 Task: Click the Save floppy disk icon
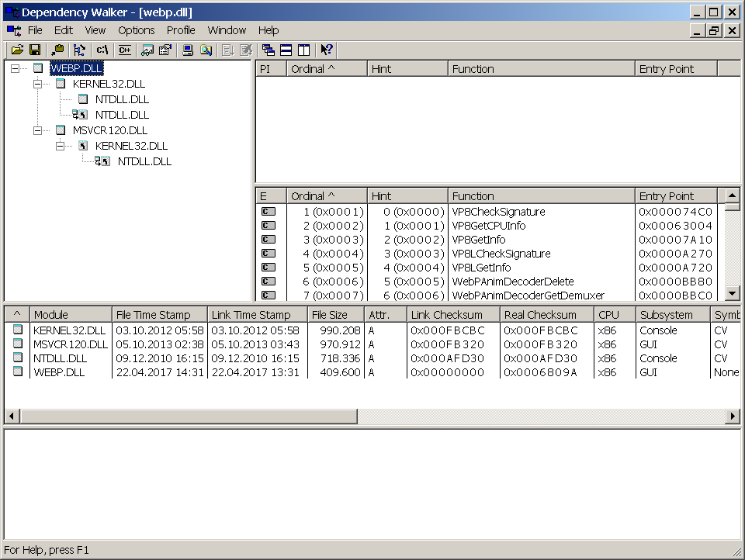35,50
